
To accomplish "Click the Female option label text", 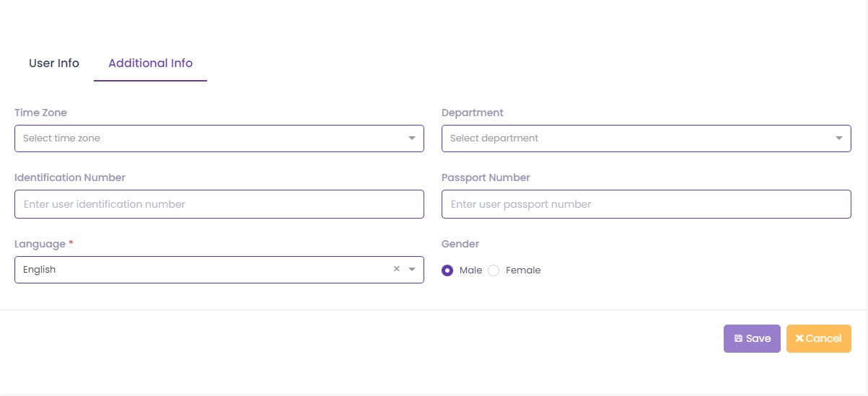I will click(523, 270).
